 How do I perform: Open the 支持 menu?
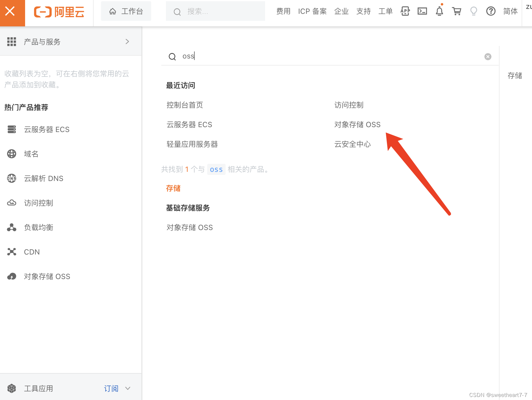coord(364,11)
